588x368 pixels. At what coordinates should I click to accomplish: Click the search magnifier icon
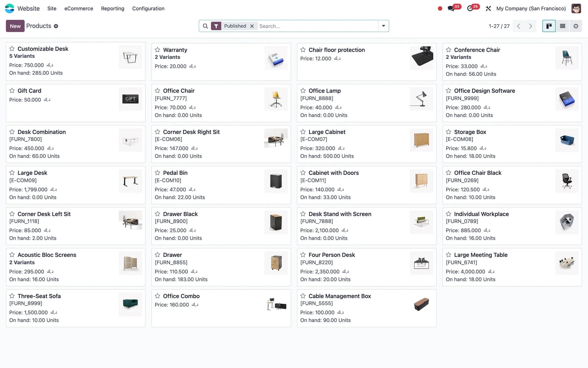[x=205, y=26]
